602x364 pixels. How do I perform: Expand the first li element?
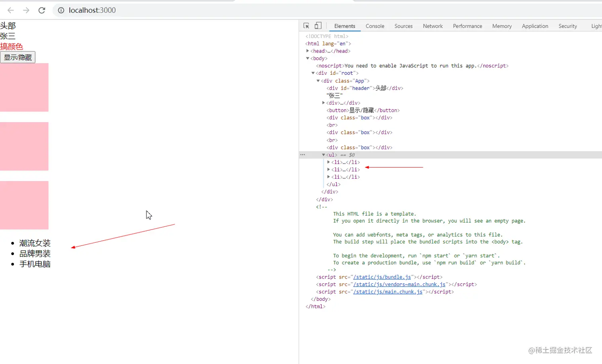(328, 162)
